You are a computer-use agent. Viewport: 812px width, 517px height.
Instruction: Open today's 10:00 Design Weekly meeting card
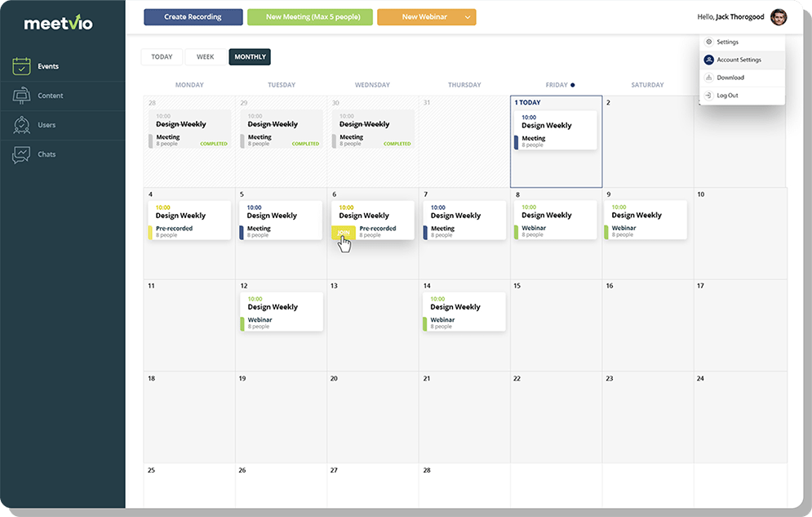coord(555,130)
